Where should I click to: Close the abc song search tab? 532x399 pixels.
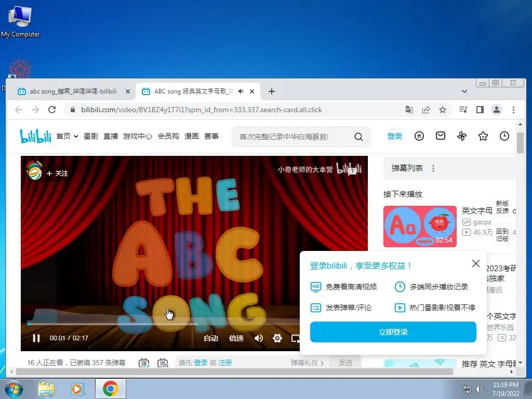coord(128,91)
